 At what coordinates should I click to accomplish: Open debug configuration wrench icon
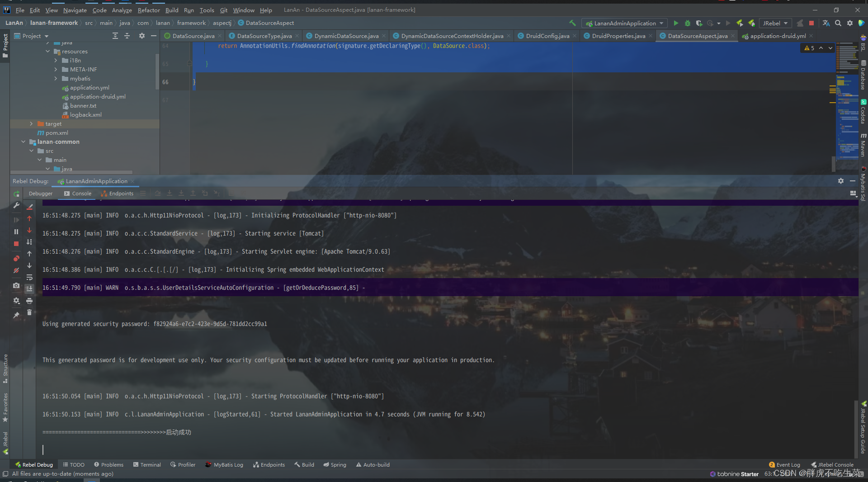click(16, 205)
